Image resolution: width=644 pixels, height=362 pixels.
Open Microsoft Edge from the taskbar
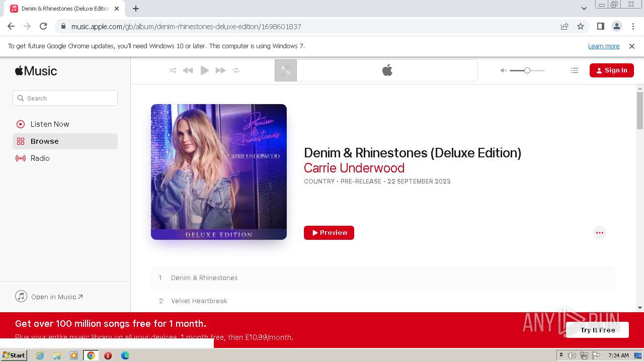point(125,355)
